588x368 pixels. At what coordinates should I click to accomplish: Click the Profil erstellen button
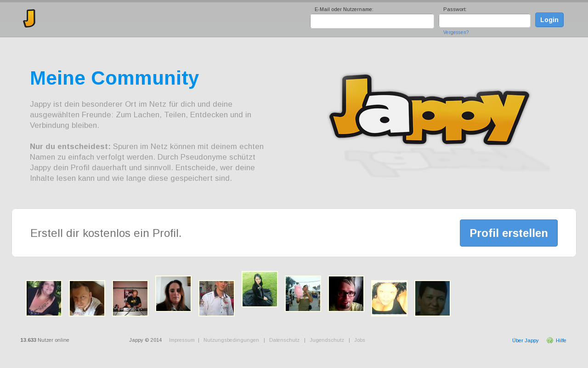click(509, 233)
